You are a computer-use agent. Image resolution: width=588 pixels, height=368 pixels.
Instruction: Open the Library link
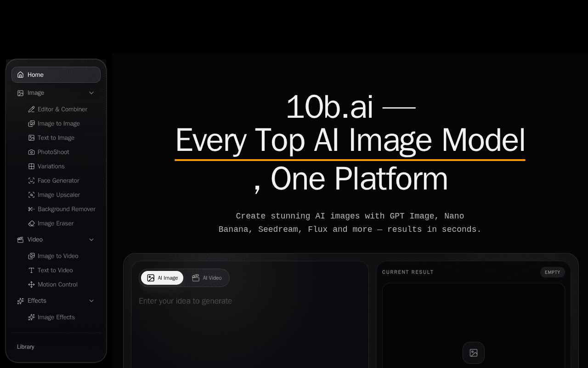click(26, 347)
